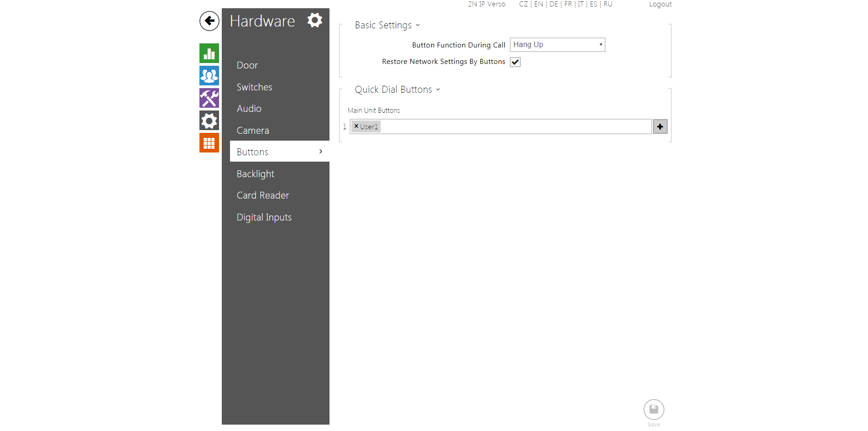Image resolution: width=868 pixels, height=431 pixels.
Task: Collapse the Basic Settings section
Action: (x=387, y=26)
